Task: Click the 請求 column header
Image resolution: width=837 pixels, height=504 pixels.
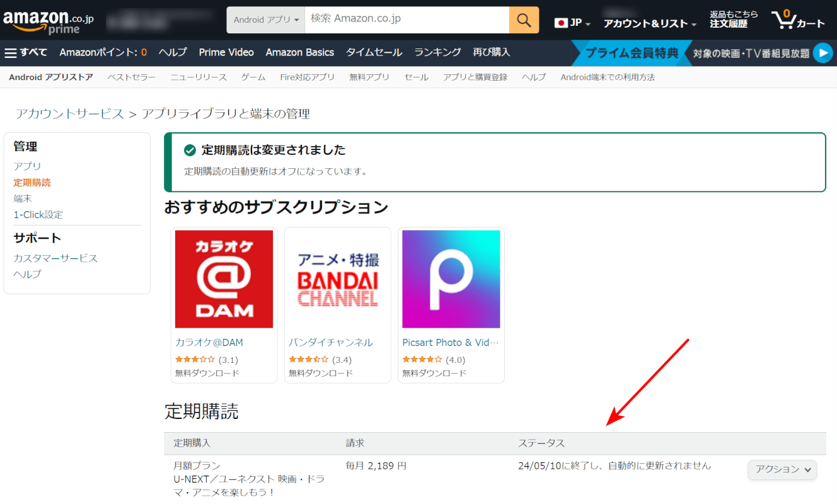Action: 355,443
